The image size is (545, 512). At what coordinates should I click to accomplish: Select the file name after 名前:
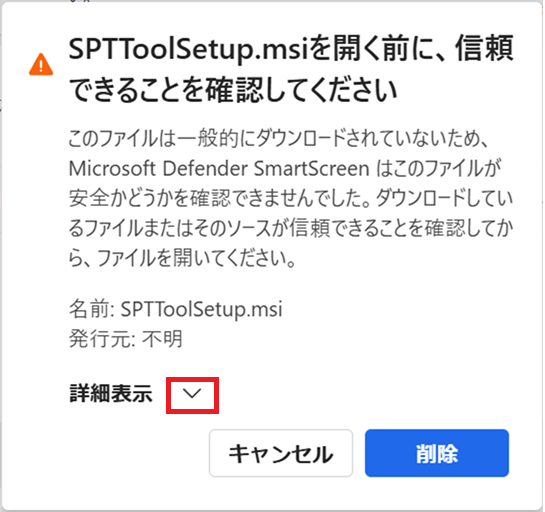[201, 309]
